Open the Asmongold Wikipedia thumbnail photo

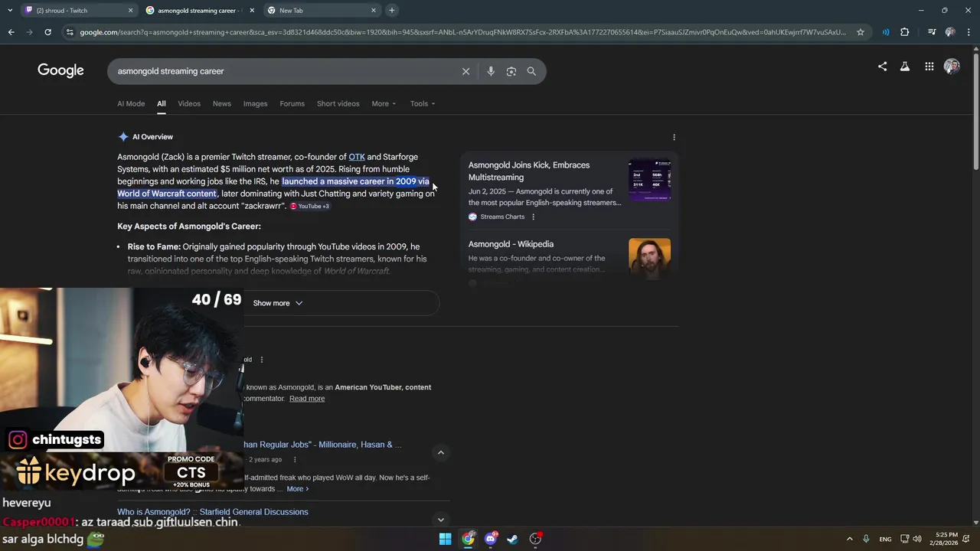tap(649, 259)
